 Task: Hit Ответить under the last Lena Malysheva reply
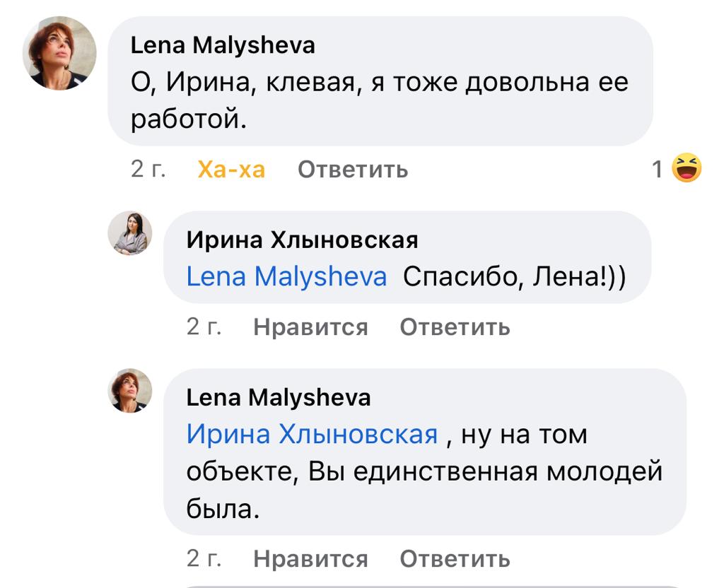coord(455,559)
